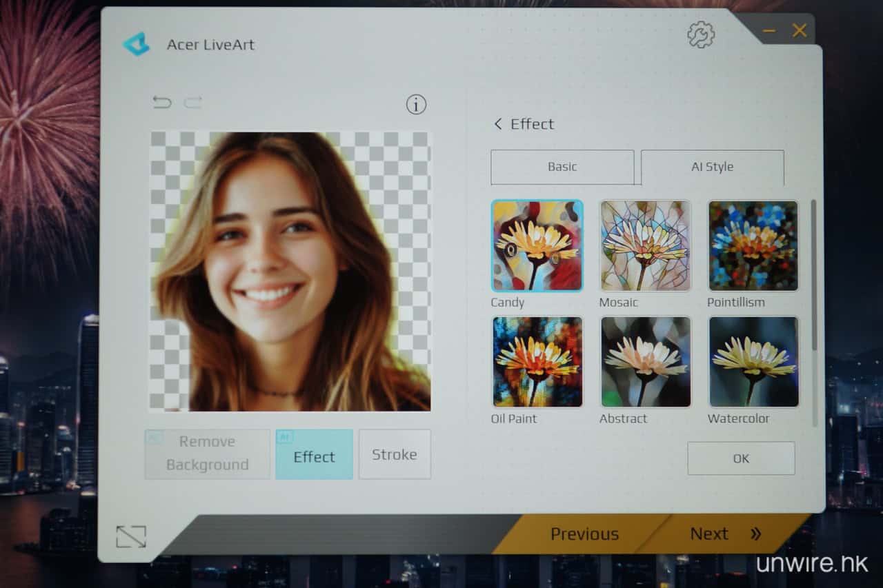Apply the Mosaic style effect
883x588 pixels.
pyautogui.click(x=645, y=246)
